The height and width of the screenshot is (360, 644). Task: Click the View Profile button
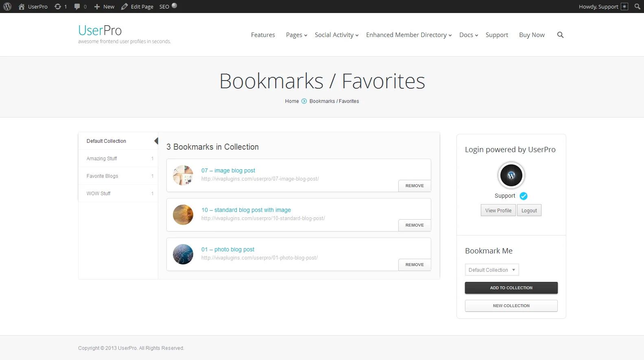click(x=498, y=210)
